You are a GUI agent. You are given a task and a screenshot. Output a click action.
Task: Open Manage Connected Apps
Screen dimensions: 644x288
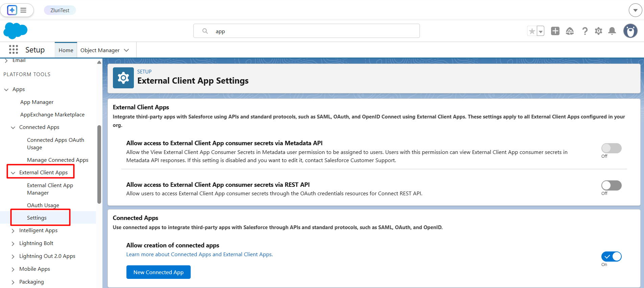pyautogui.click(x=58, y=160)
